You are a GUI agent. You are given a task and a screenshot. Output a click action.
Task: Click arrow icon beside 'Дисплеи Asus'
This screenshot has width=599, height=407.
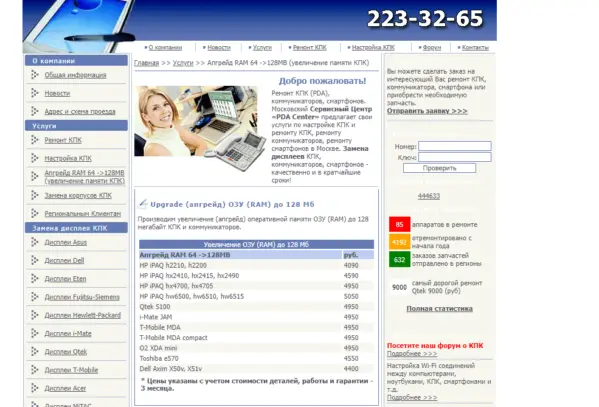pos(35,242)
